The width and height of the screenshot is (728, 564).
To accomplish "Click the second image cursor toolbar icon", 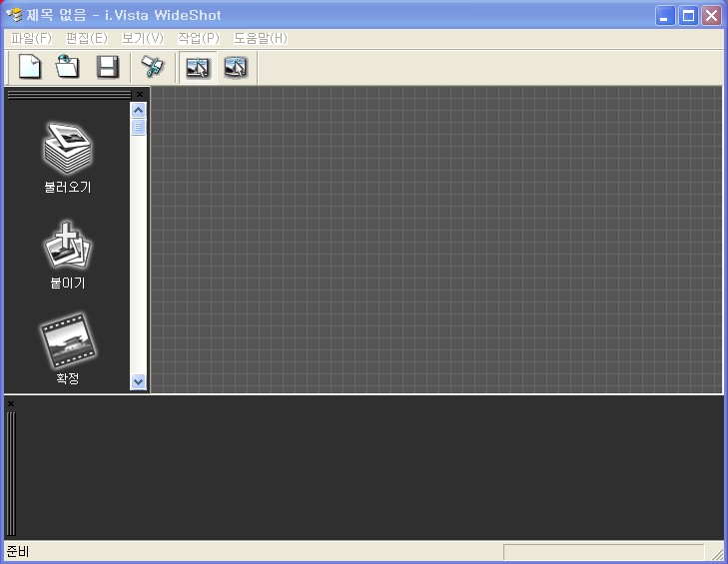I will click(236, 68).
